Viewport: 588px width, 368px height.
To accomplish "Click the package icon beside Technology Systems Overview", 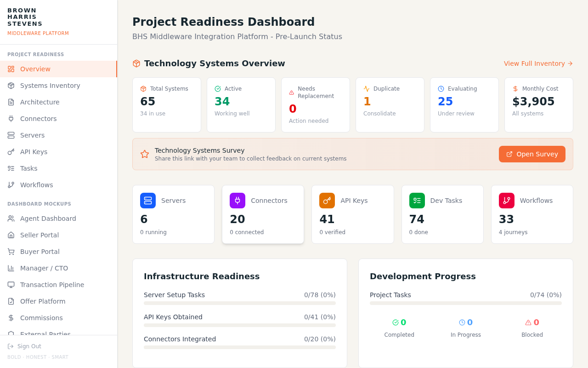I will point(136,63).
